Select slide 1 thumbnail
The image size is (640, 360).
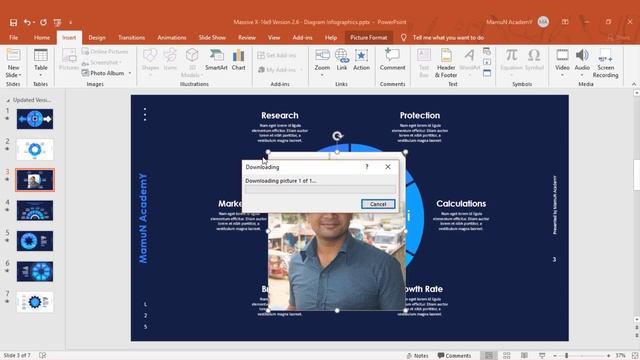35,119
